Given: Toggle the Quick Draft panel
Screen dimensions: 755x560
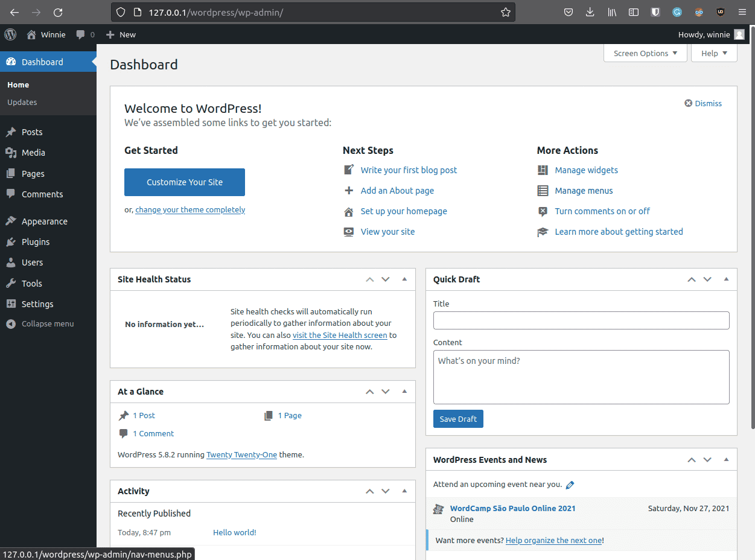Looking at the screenshot, I should [726, 279].
